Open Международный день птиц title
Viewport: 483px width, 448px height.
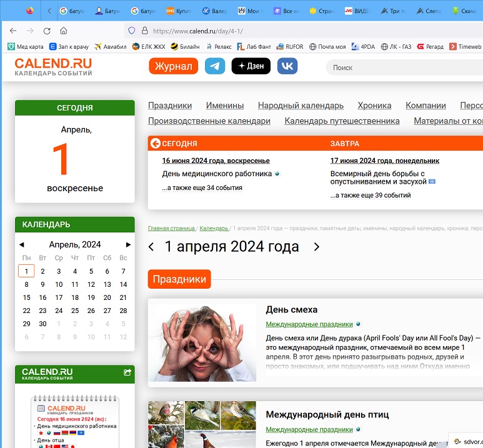[x=327, y=415]
